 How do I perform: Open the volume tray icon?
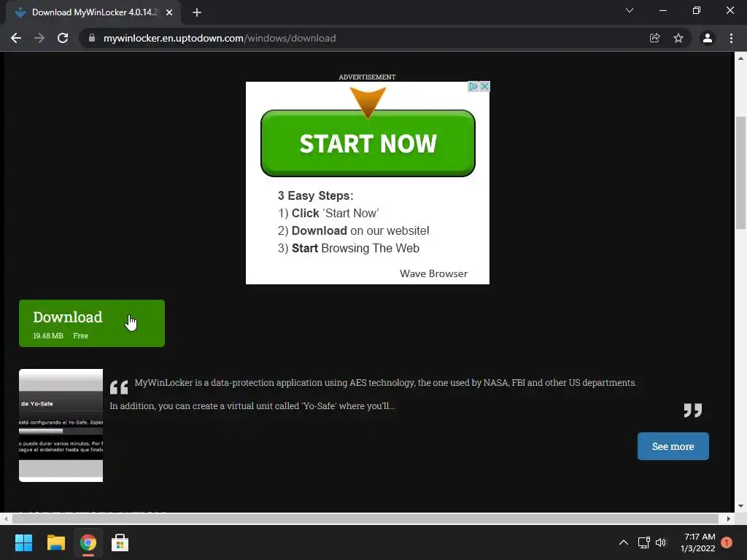661,542
